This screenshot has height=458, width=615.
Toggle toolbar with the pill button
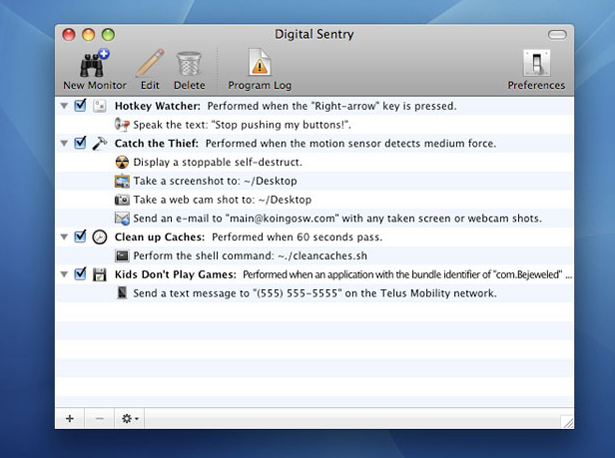tap(557, 35)
